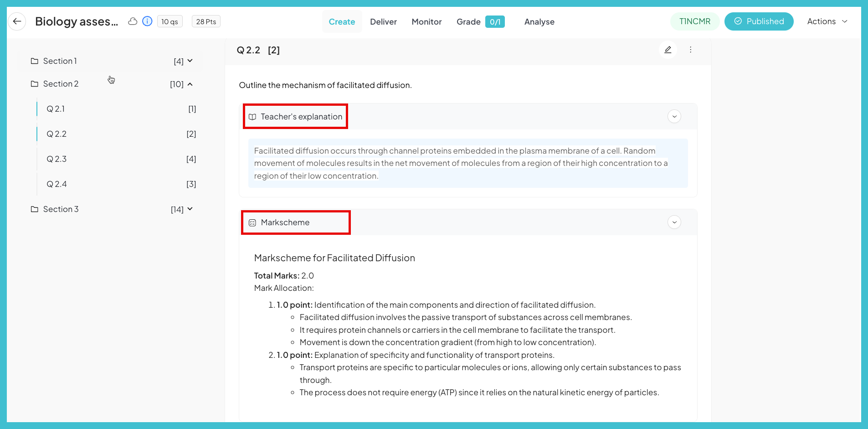The width and height of the screenshot is (868, 429).
Task: Click the folder icon next to Section 3
Action: (x=35, y=209)
